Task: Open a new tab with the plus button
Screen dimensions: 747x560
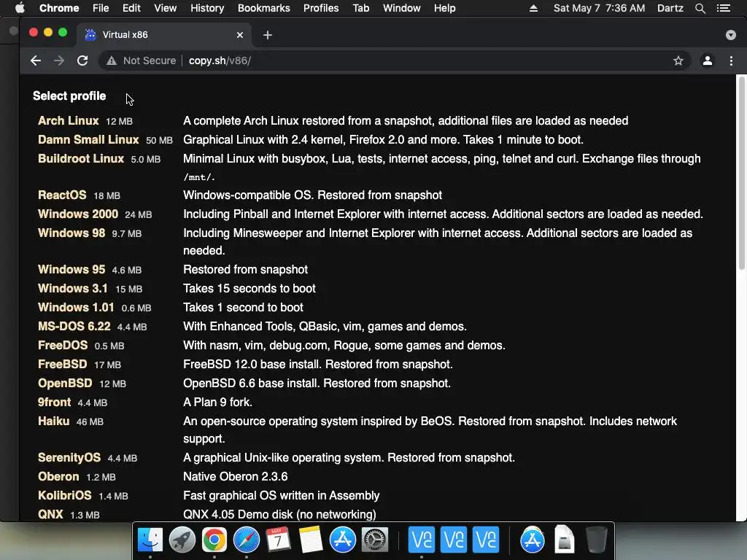Action: pyautogui.click(x=268, y=35)
